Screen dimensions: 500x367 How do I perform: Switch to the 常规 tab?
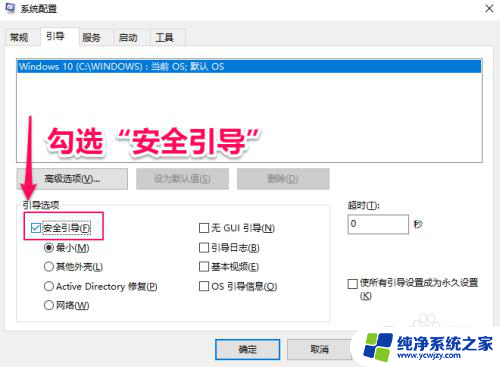click(x=19, y=37)
